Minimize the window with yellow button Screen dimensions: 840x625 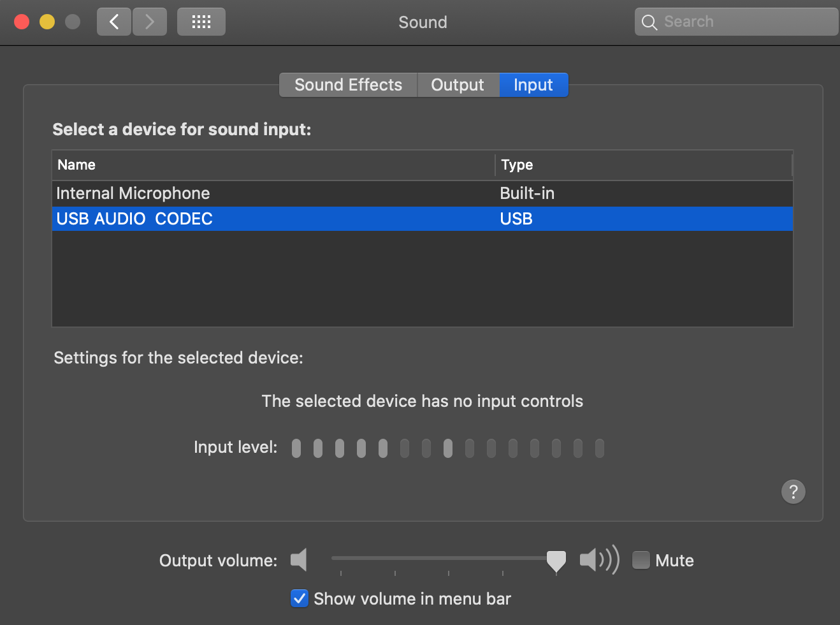tap(47, 22)
